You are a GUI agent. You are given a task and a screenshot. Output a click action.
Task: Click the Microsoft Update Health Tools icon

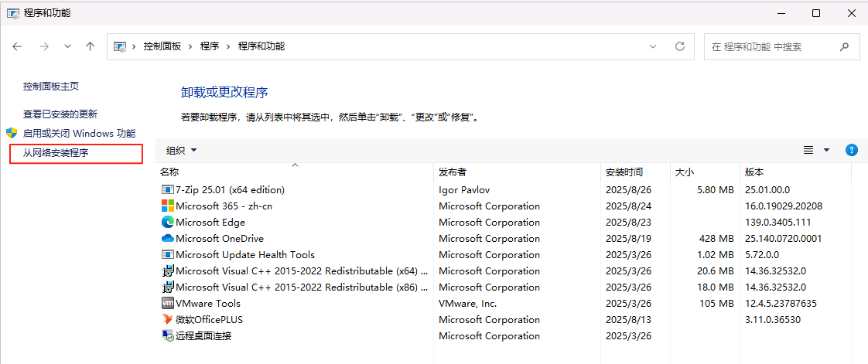click(x=167, y=255)
